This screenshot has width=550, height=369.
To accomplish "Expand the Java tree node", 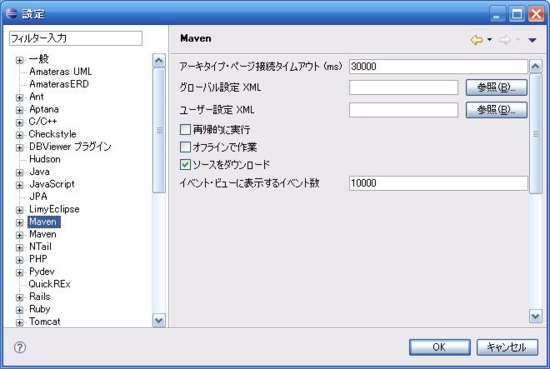I will pos(20,173).
